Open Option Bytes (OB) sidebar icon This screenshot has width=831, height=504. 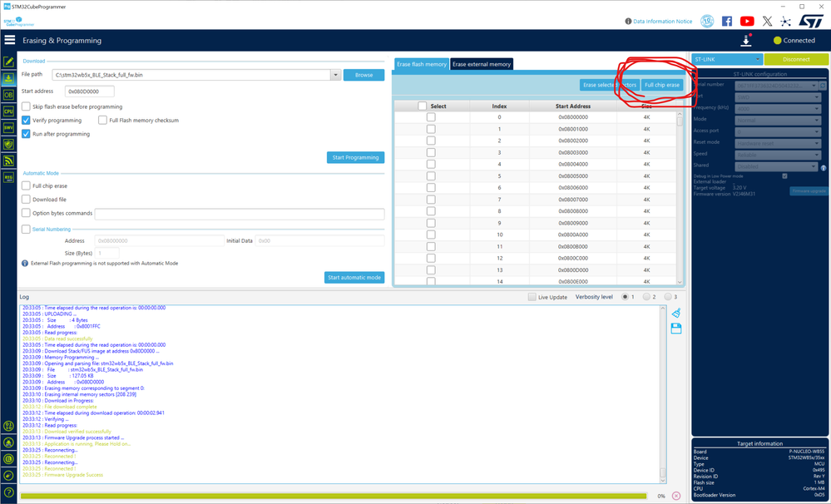8,95
